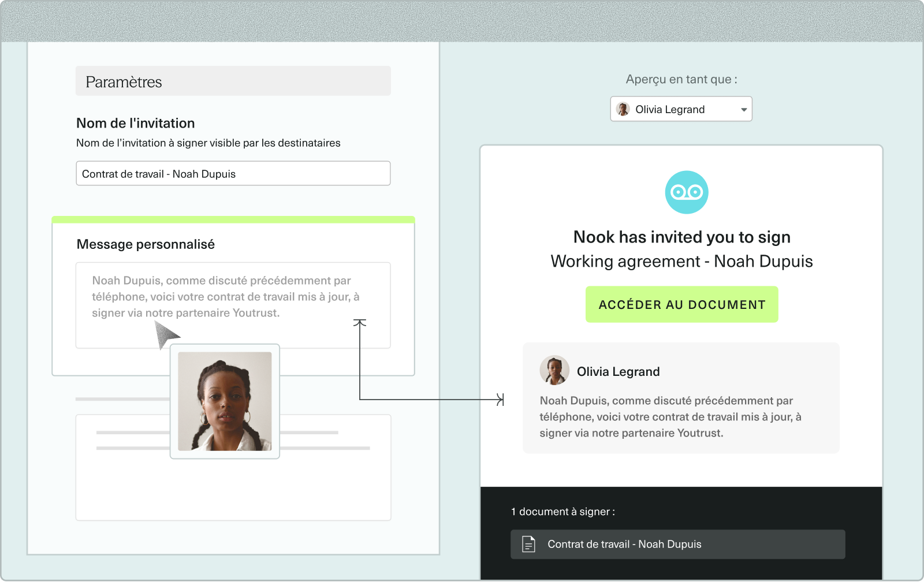This screenshot has height=582, width=924.
Task: Click the invitation name input field
Action: (x=233, y=173)
